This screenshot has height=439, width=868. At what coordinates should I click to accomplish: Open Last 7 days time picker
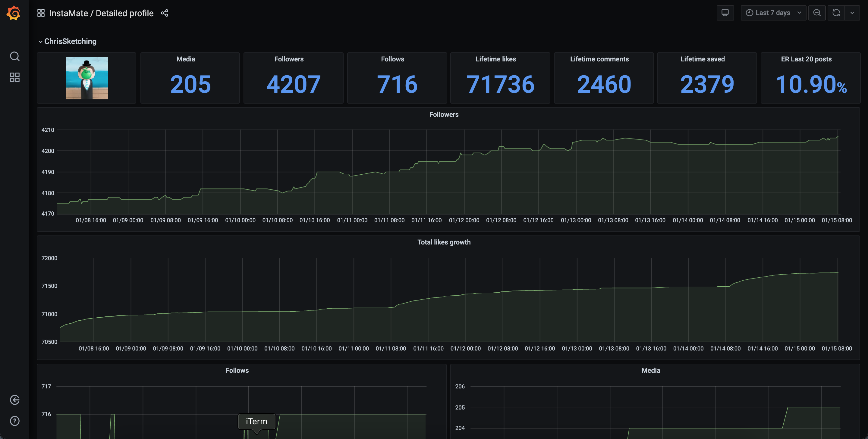click(x=773, y=13)
